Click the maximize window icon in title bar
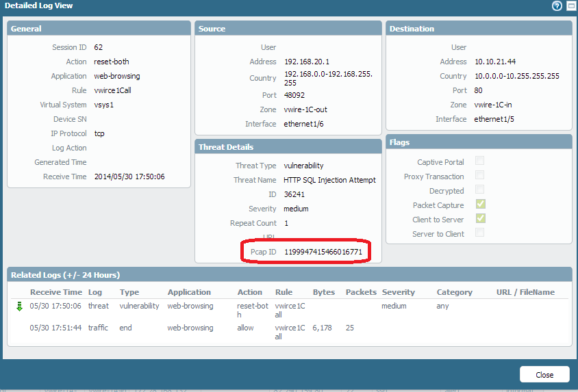The width and height of the screenshot is (578, 392). pos(571,5)
